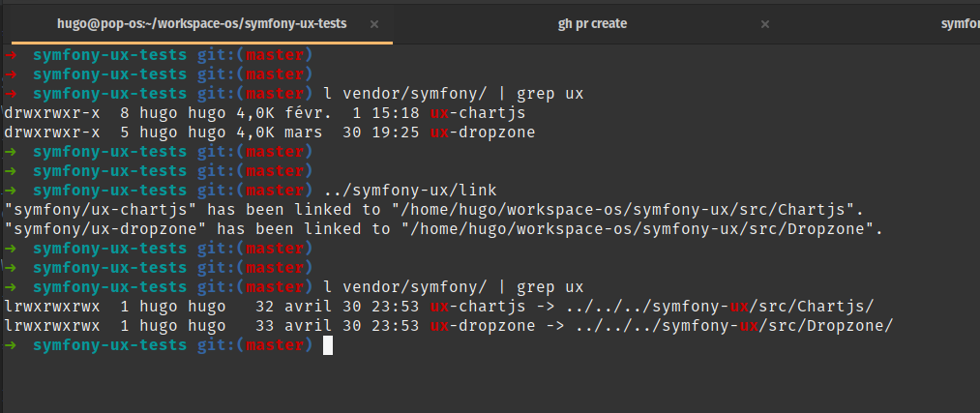
Task: Switch to the hugo@pop-os symfony-ux-tests tab
Action: point(202,24)
